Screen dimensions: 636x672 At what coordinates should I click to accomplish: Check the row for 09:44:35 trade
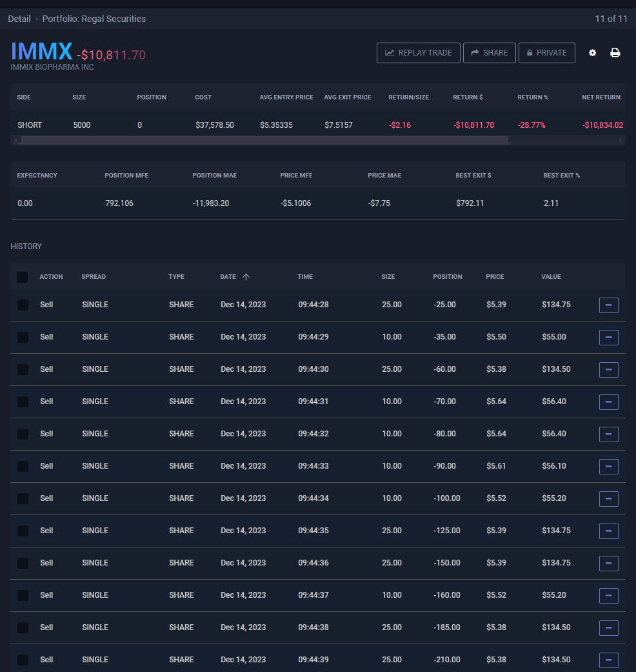point(23,531)
